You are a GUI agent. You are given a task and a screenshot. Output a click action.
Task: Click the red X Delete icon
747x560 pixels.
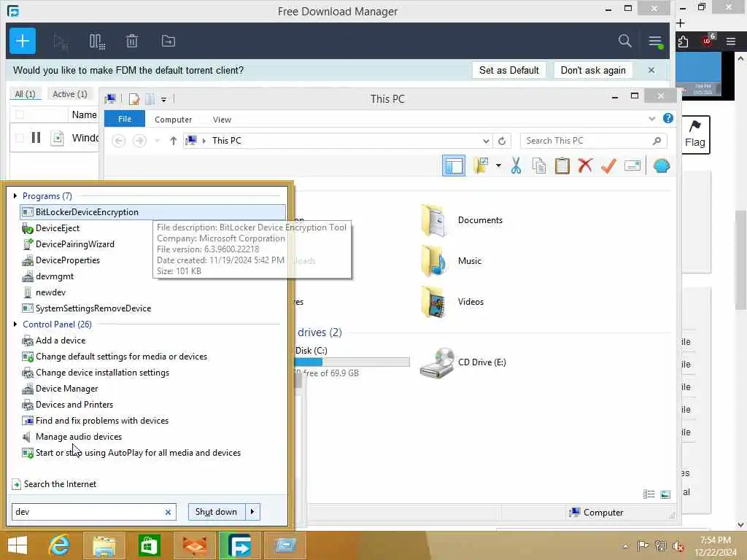(x=585, y=166)
